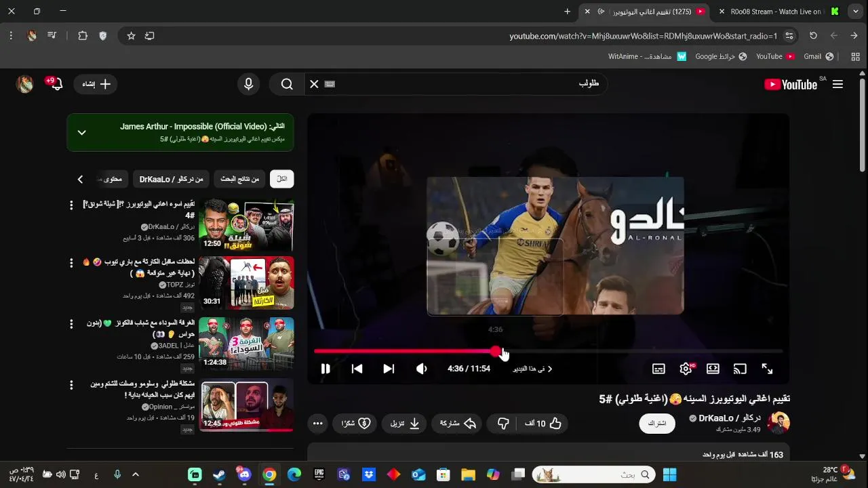Screen dimensions: 868x488
Task: Open Steam from the taskbar
Action: click(x=219, y=474)
